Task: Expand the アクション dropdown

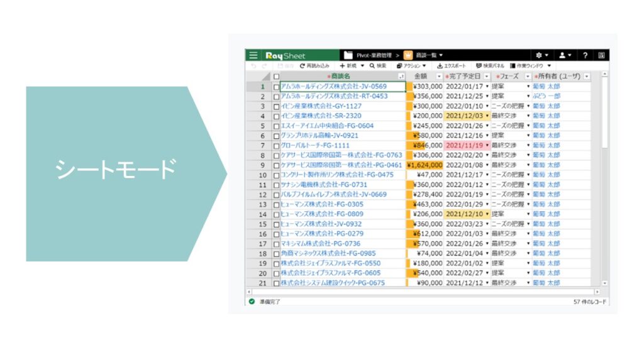Action: [425, 65]
